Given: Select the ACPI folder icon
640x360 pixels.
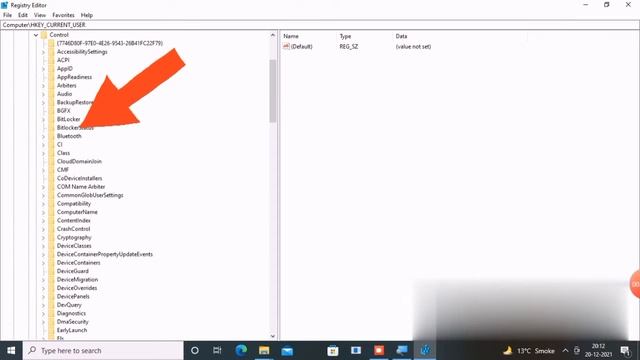Looking at the screenshot, I should coord(51,60).
